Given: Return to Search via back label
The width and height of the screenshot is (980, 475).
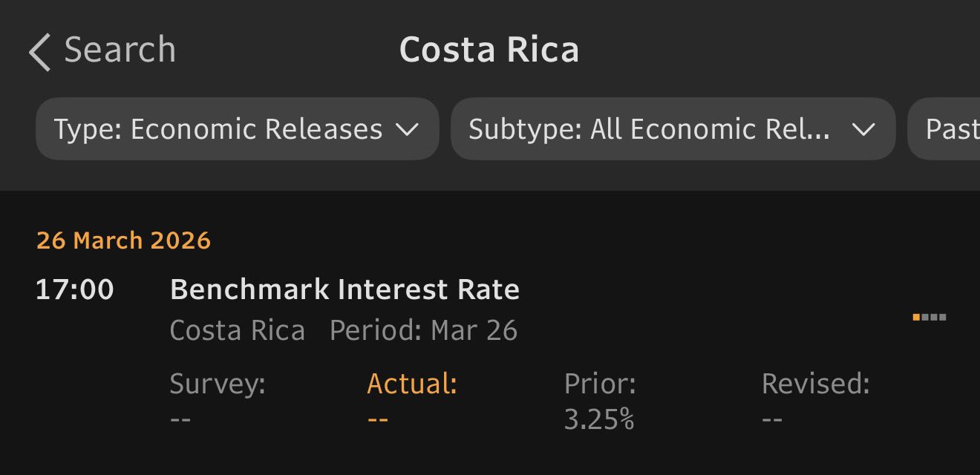Looking at the screenshot, I should coord(120,50).
